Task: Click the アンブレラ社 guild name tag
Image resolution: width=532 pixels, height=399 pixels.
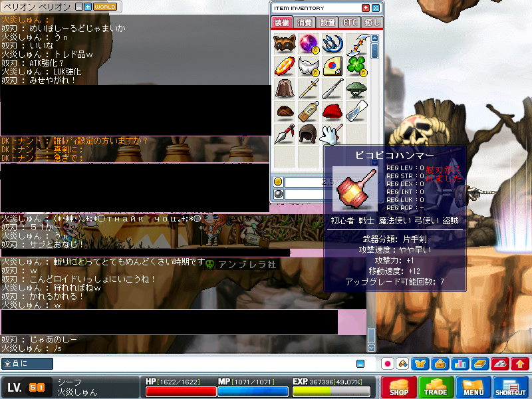Action: click(x=242, y=264)
